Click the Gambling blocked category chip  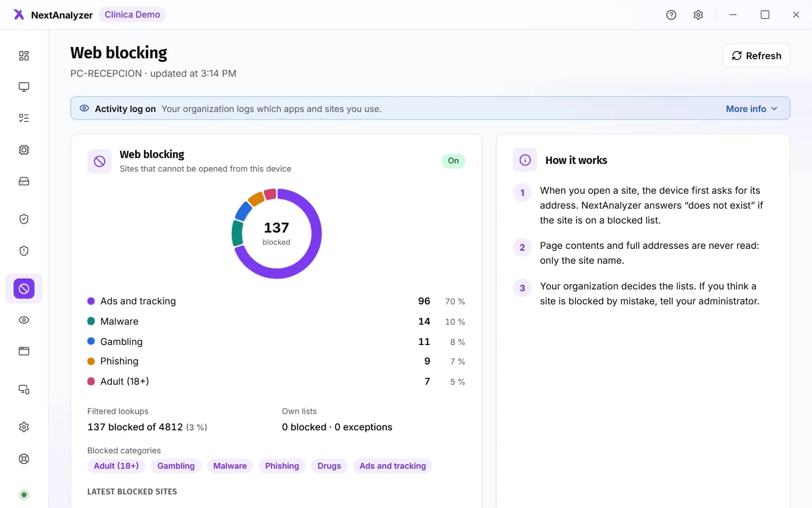point(176,466)
